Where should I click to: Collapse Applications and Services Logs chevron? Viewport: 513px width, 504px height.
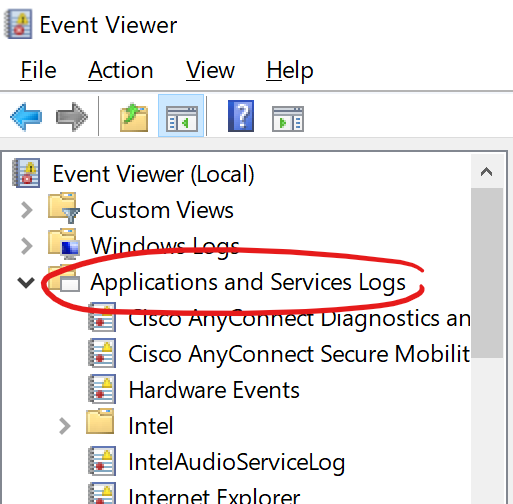[x=26, y=282]
